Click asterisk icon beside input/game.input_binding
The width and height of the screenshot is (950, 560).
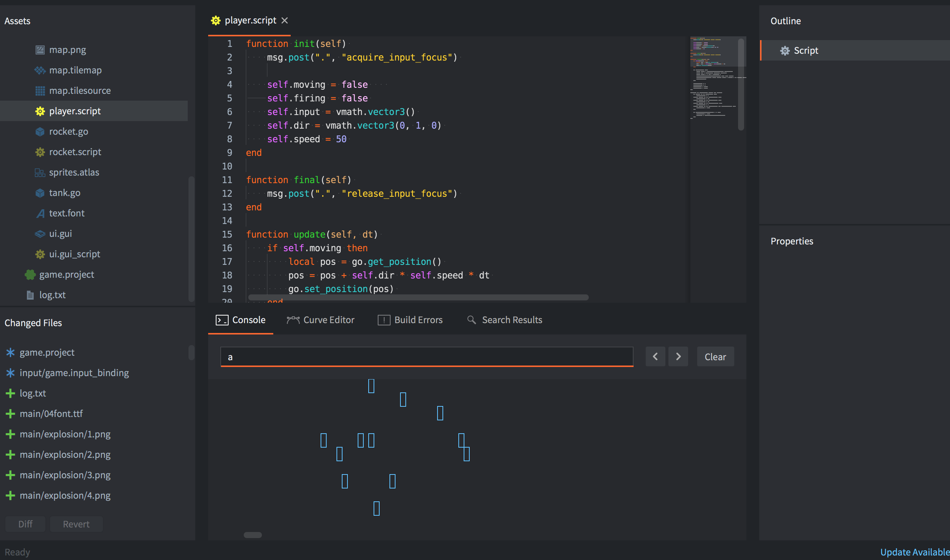(x=11, y=373)
